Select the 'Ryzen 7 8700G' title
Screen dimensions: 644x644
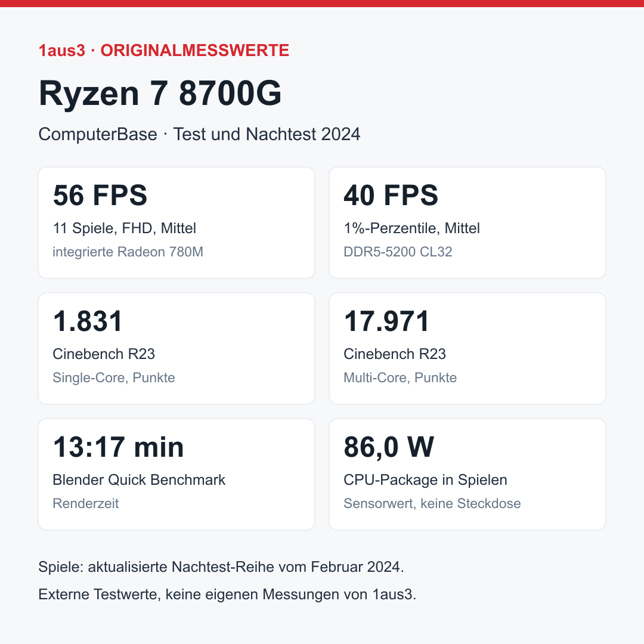tap(160, 93)
